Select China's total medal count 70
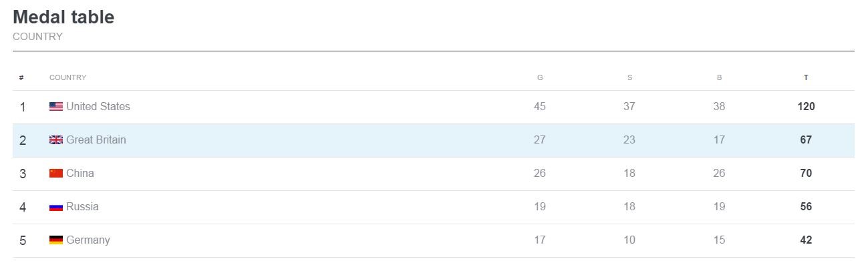The height and width of the screenshot is (263, 868). (806, 174)
